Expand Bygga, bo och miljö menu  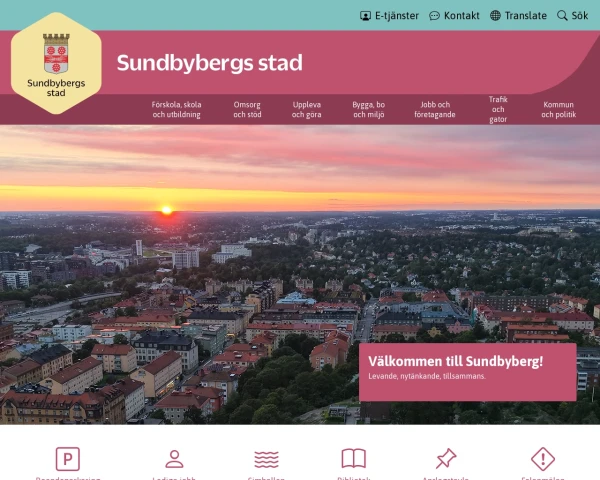tap(368, 109)
